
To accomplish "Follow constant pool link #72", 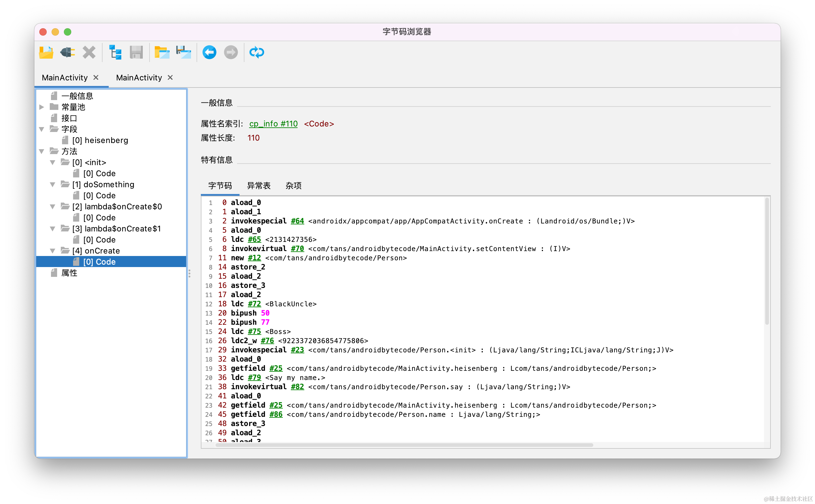I will (255, 304).
